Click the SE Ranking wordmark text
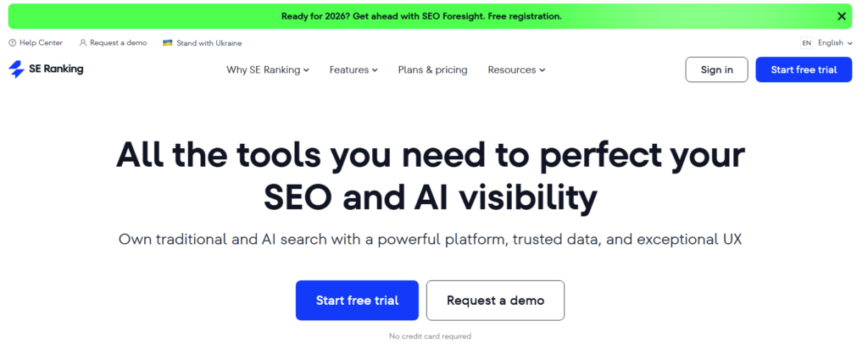 click(57, 69)
